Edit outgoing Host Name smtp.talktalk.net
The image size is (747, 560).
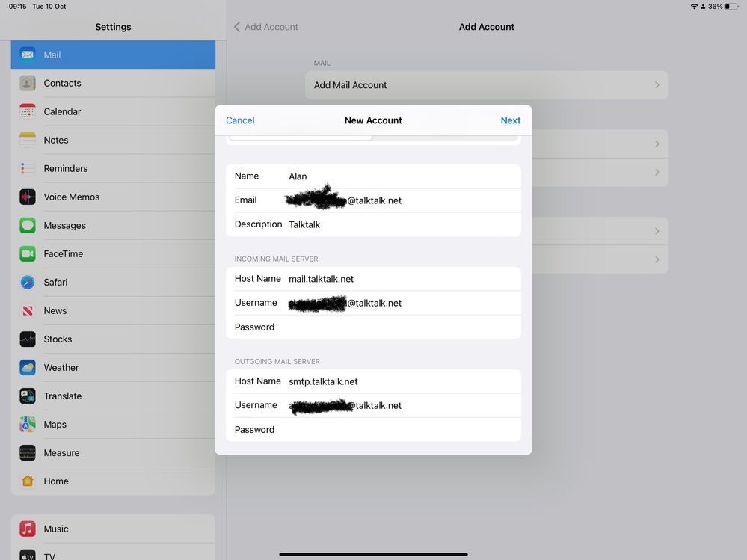373,381
